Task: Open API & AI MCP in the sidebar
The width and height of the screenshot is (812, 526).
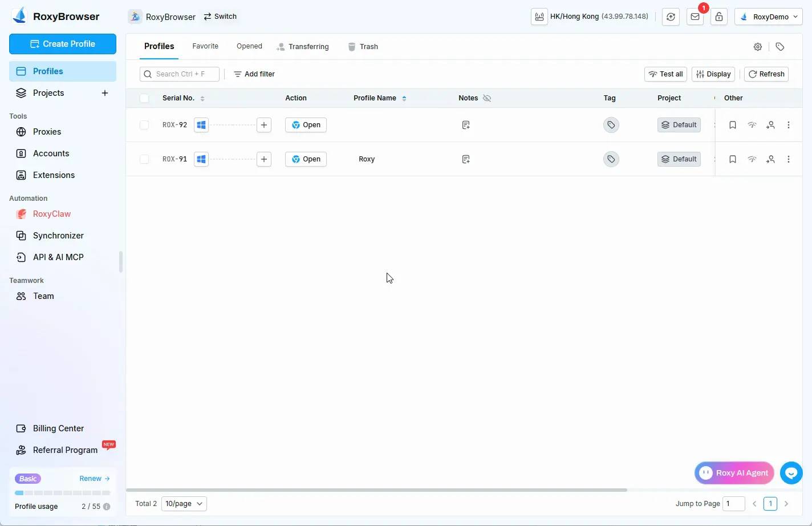Action: (x=63, y=257)
